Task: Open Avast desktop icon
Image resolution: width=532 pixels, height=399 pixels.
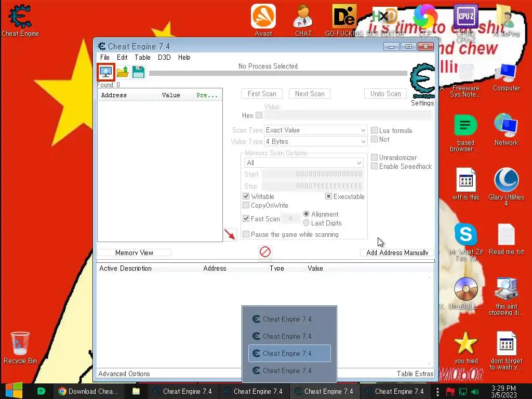Action: coord(263,20)
